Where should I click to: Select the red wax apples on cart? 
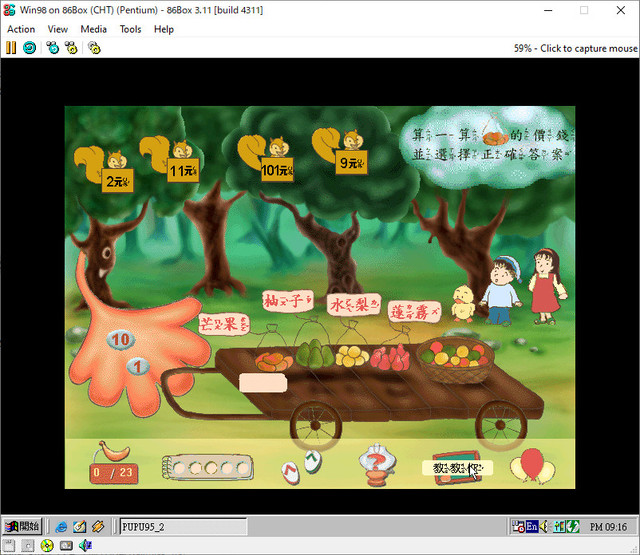[390, 357]
